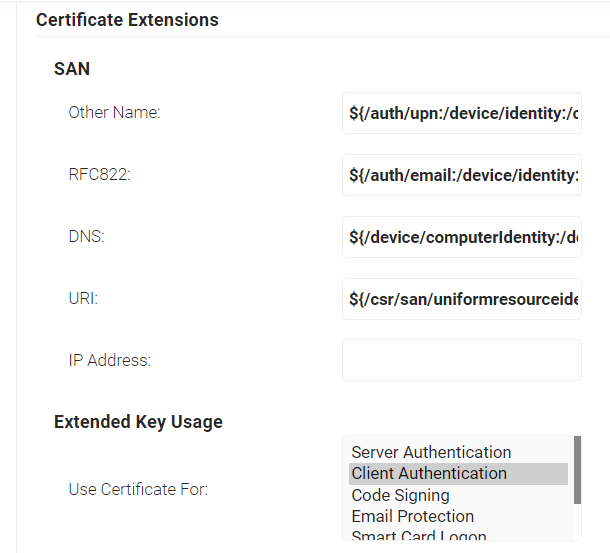Pick Code Signing from usage list
The image size is (610, 553).
pyautogui.click(x=400, y=495)
